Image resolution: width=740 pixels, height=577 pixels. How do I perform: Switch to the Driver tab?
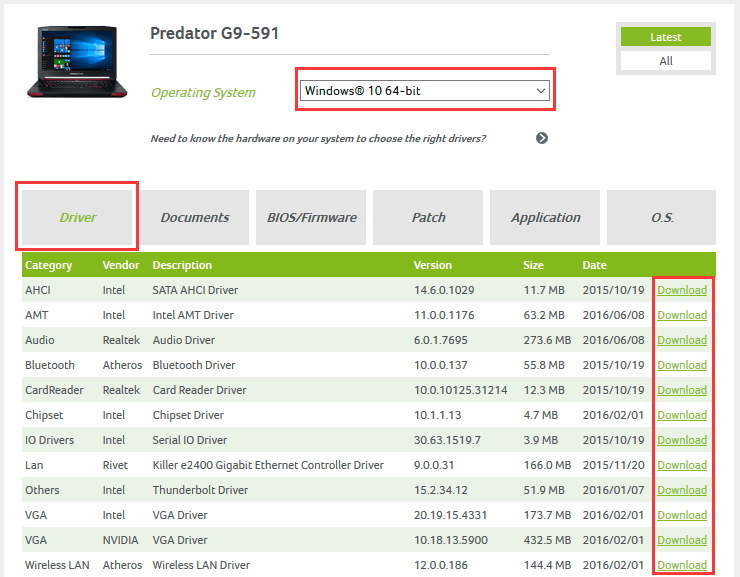pyautogui.click(x=77, y=217)
